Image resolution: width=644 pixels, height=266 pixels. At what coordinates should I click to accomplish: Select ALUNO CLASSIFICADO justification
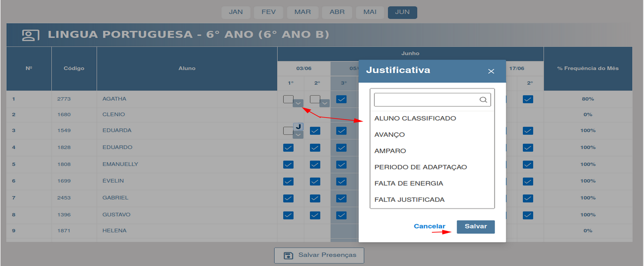coord(415,118)
